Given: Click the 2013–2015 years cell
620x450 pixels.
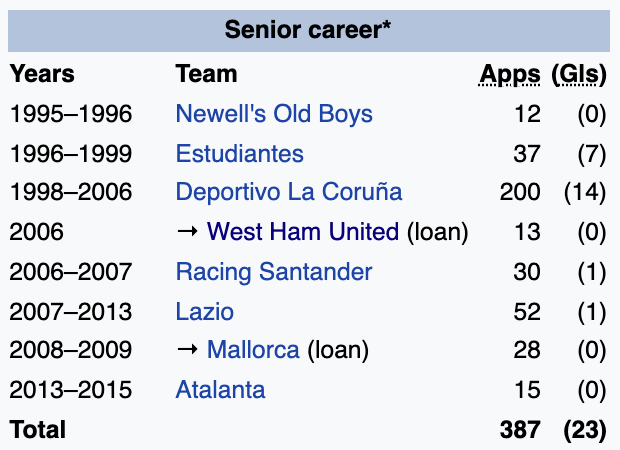Looking at the screenshot, I should coord(71,390).
